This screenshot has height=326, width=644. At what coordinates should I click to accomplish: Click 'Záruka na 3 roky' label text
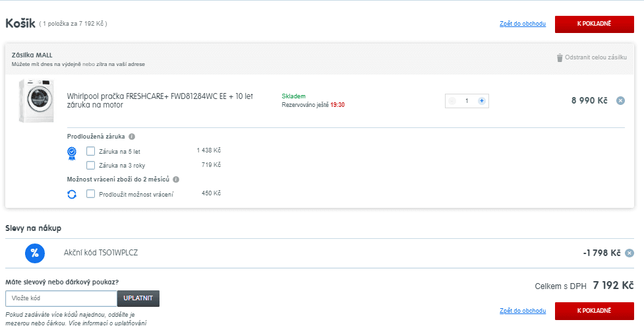[122, 166]
